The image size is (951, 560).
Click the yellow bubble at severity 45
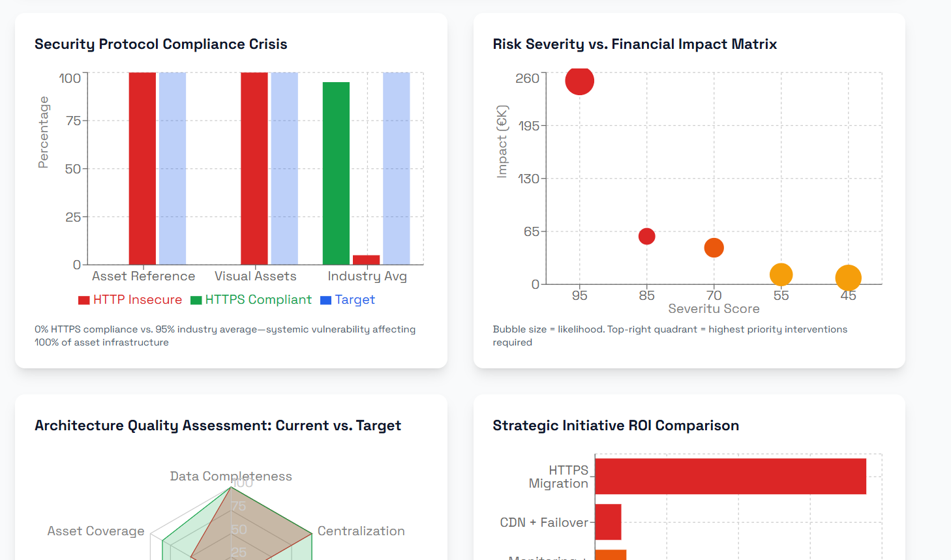click(x=849, y=278)
